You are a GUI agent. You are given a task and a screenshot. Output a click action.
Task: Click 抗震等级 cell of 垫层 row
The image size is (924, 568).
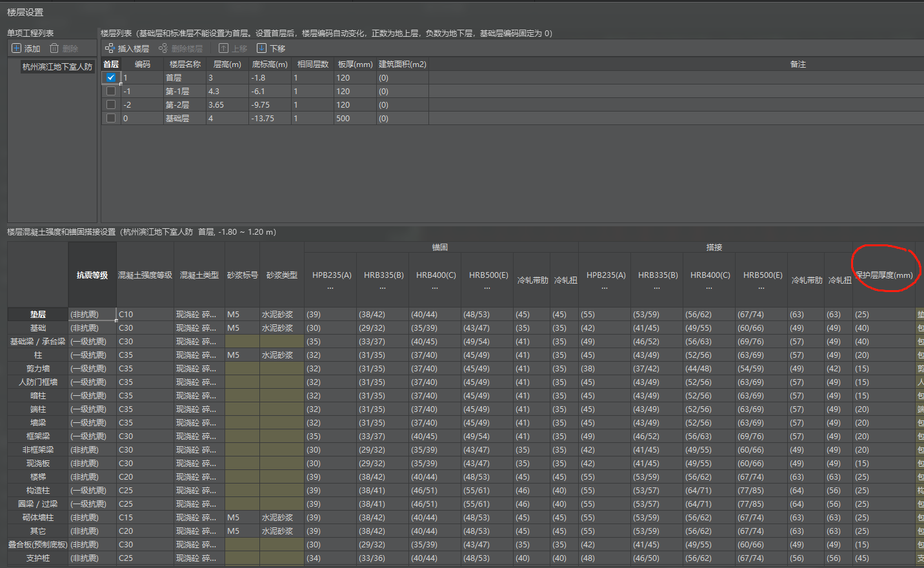[x=92, y=314]
